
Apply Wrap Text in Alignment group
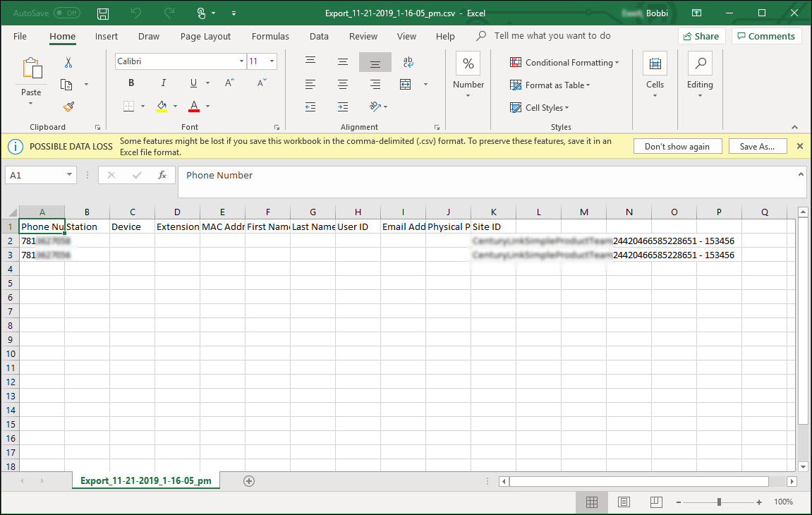point(408,63)
